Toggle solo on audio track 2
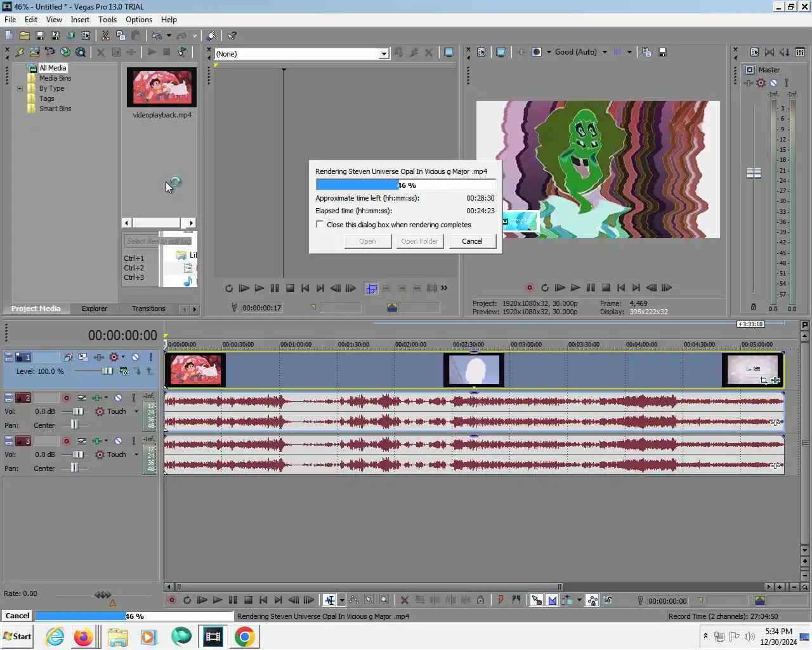 coord(133,398)
